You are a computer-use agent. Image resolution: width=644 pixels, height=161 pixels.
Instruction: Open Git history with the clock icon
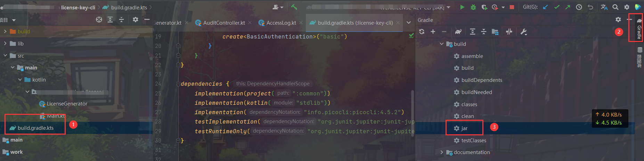pyautogui.click(x=579, y=7)
